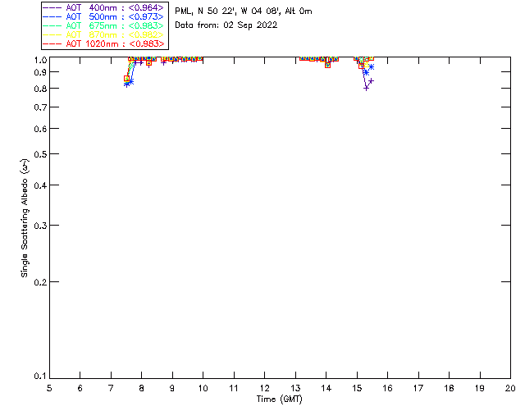Click the 7 hour x-axis label
The width and height of the screenshot is (525, 420).
coord(111,388)
